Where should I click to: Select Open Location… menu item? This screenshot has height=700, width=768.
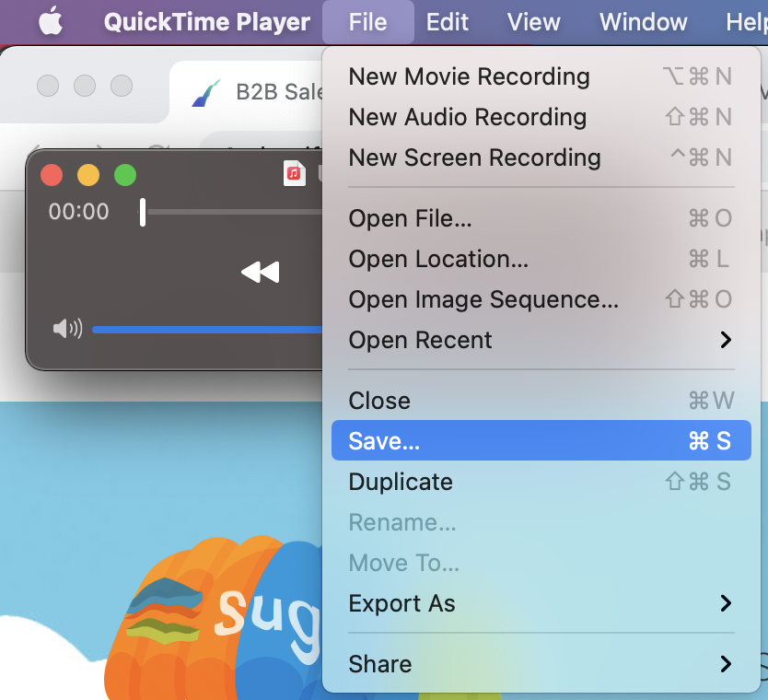click(541, 259)
